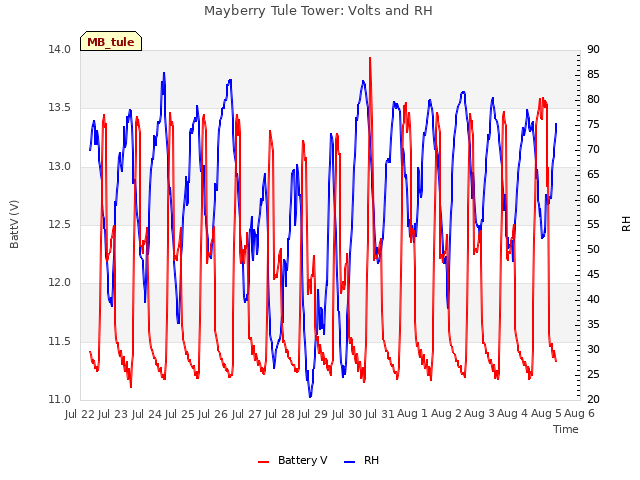Click the 'Jul 31' date label

point(380,414)
